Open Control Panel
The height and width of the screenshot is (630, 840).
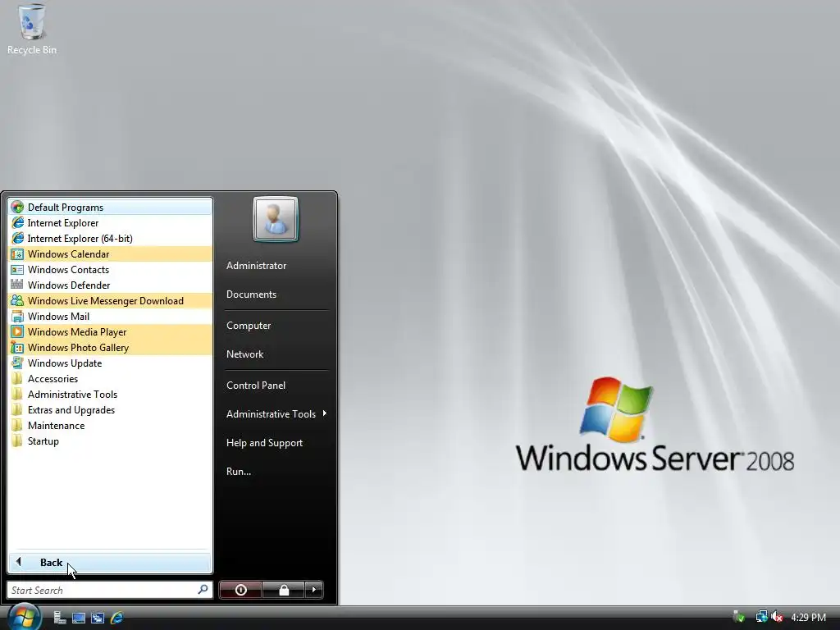tap(256, 386)
